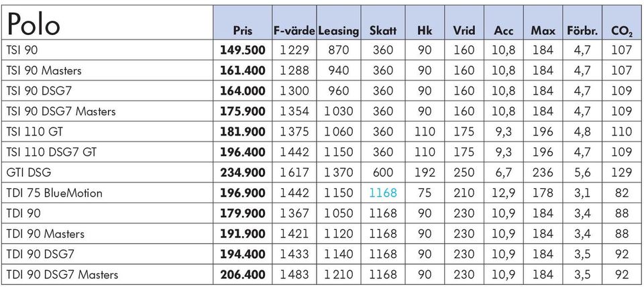Image resolution: width=644 pixels, height=287 pixels.
Task: Click the Pris column header
Action: click(x=243, y=30)
